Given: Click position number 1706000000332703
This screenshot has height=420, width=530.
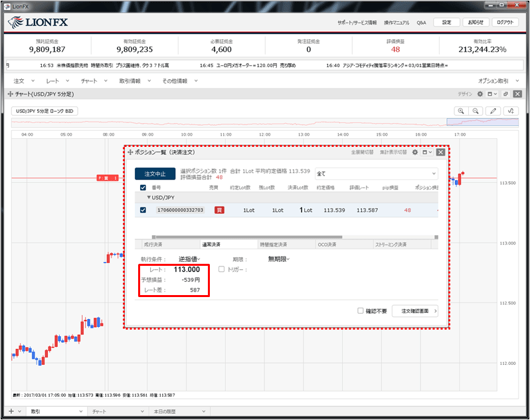Looking at the screenshot, I should [181, 210].
